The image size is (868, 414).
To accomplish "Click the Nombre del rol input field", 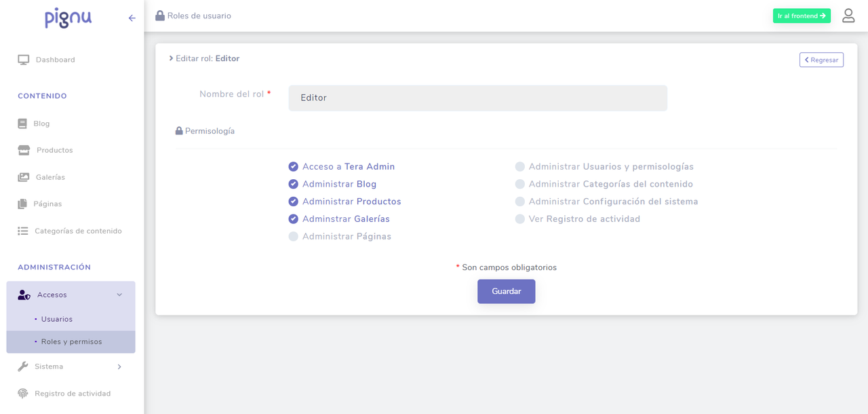I will pyautogui.click(x=477, y=98).
